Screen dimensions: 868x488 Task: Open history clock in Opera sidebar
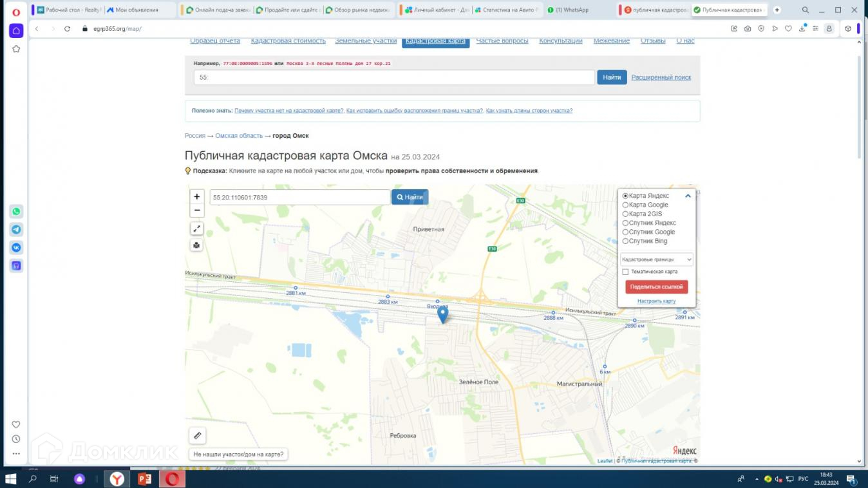click(16, 439)
